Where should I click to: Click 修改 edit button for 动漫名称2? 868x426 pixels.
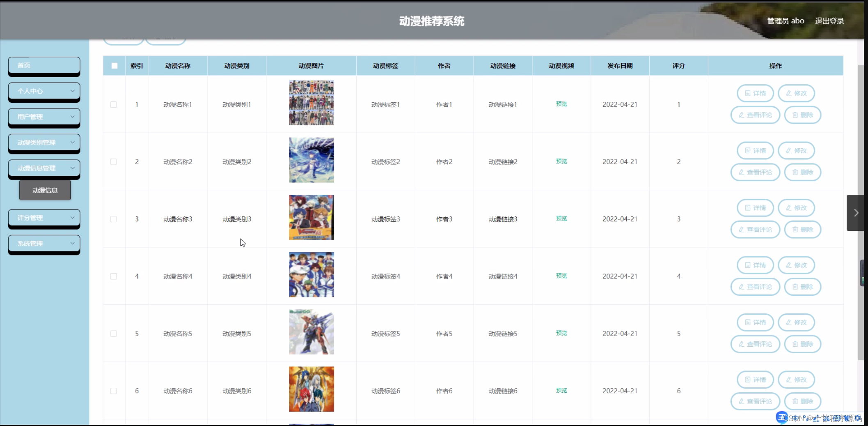796,150
